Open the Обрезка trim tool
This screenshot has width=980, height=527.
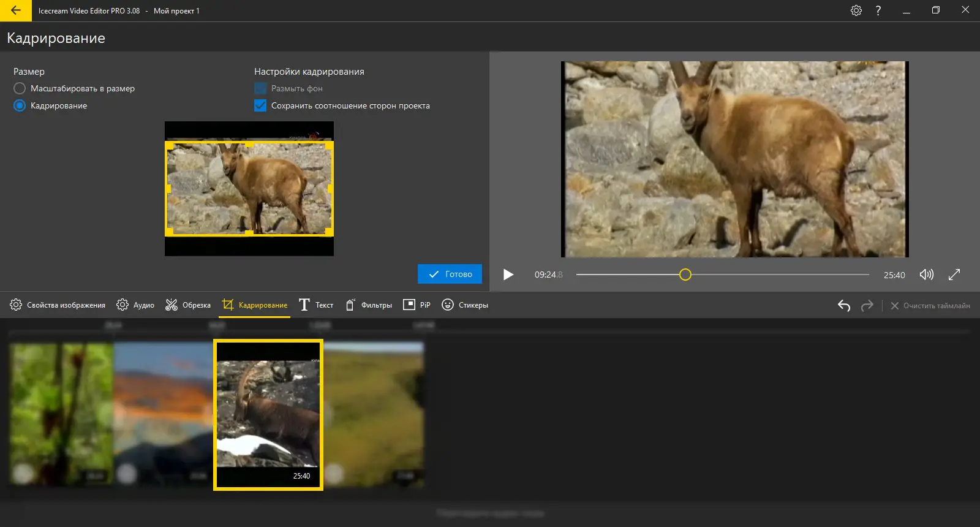(188, 305)
